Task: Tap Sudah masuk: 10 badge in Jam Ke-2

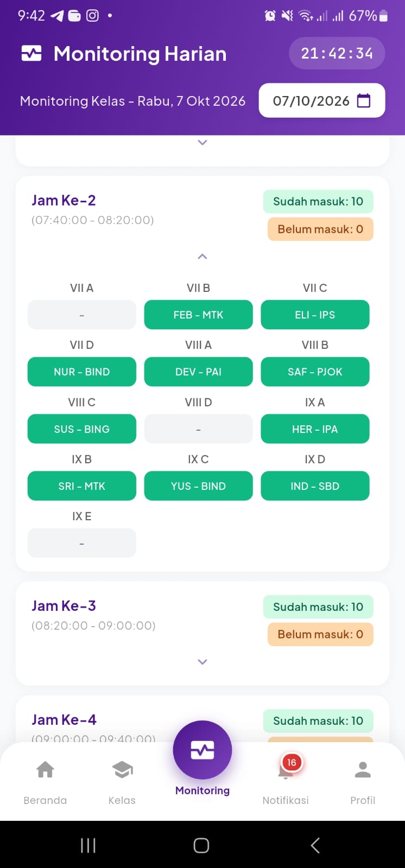Action: [x=318, y=201]
